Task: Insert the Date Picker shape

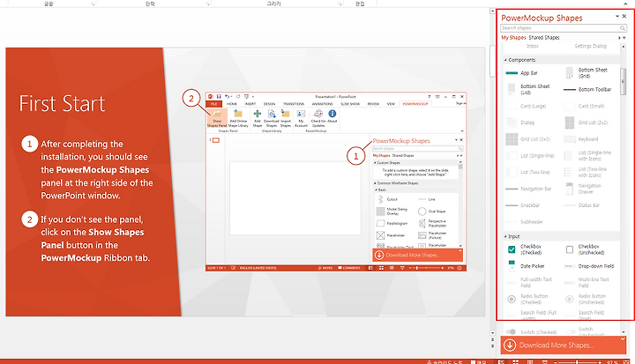Action: [x=526, y=266]
